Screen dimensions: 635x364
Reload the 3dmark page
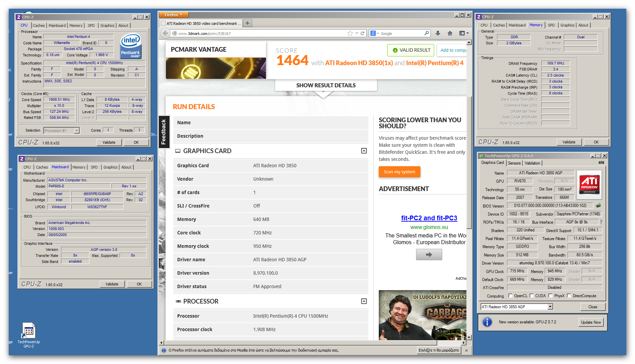click(x=363, y=33)
